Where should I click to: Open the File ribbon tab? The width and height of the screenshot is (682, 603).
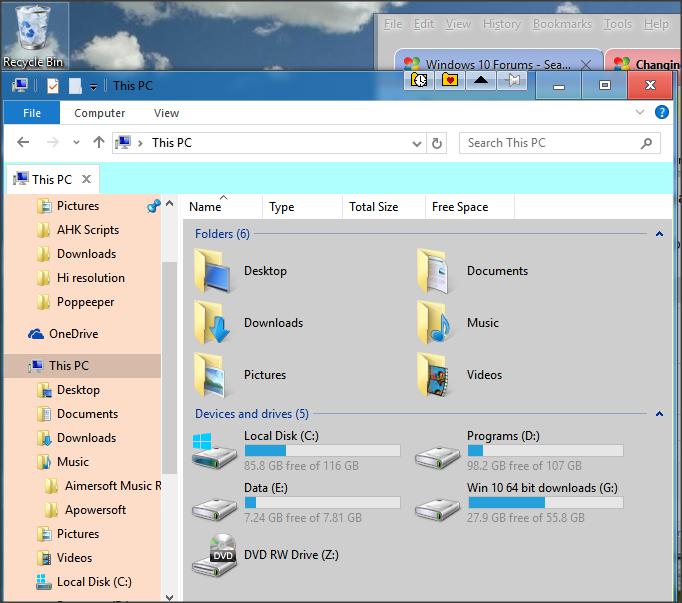click(x=32, y=113)
